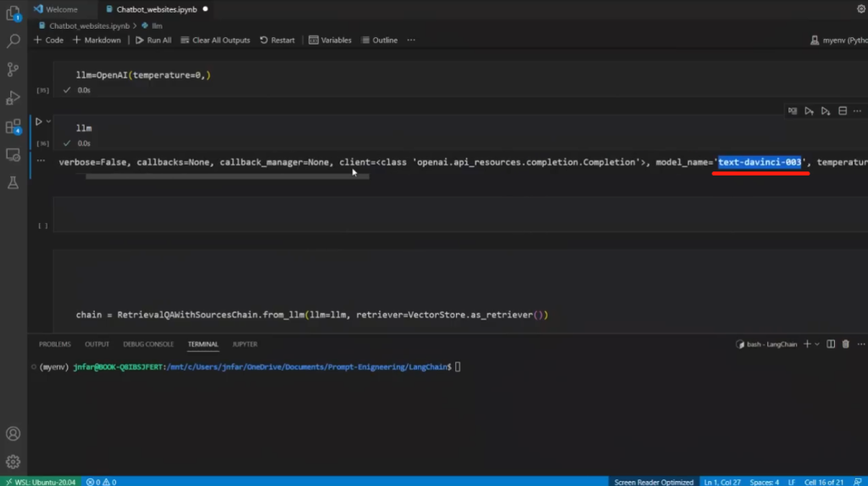The width and height of the screenshot is (868, 486).
Task: Open new terminal launch profile dropdown
Action: coord(818,344)
